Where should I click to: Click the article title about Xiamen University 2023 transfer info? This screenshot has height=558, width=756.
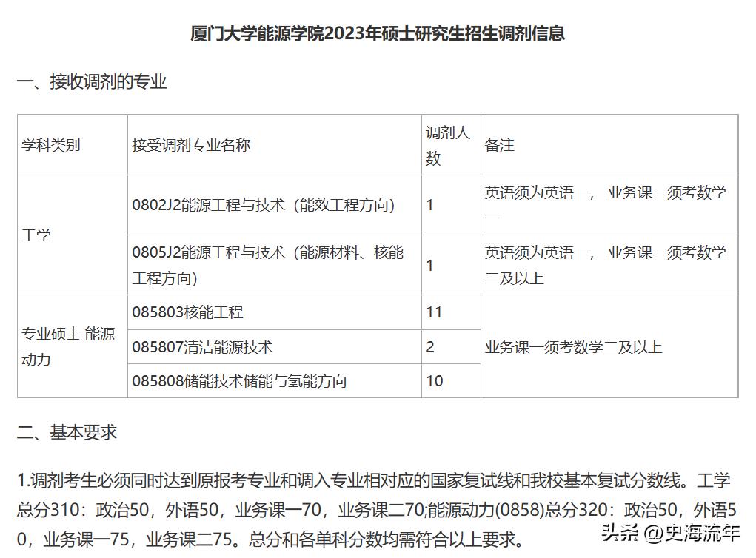(378, 33)
